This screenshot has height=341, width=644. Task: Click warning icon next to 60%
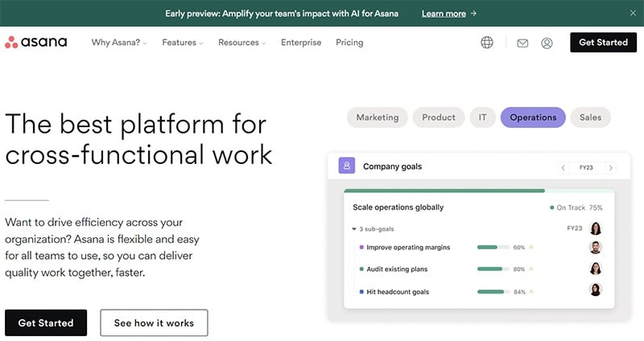click(531, 247)
